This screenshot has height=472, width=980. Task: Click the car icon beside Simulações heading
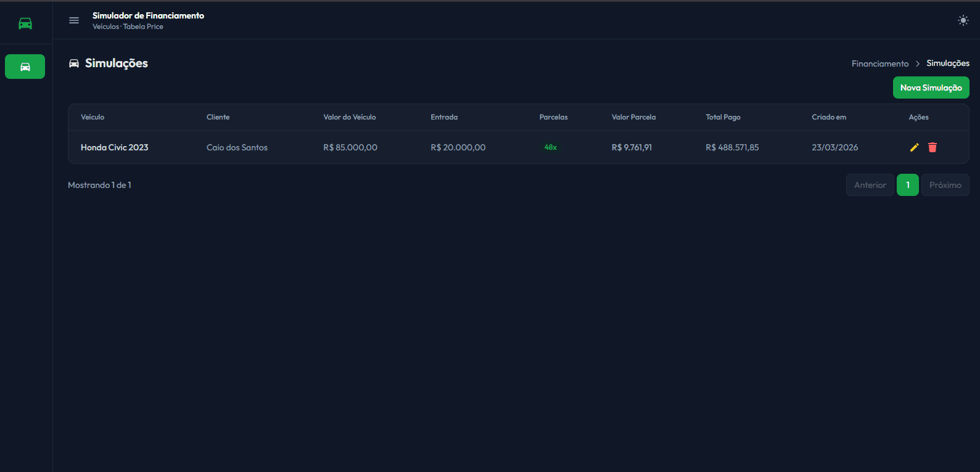pyautogui.click(x=74, y=63)
